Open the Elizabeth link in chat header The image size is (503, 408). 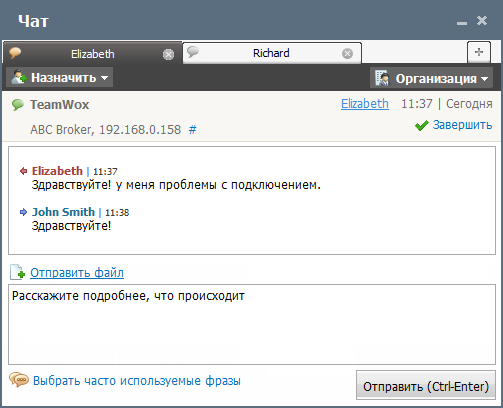pos(365,104)
